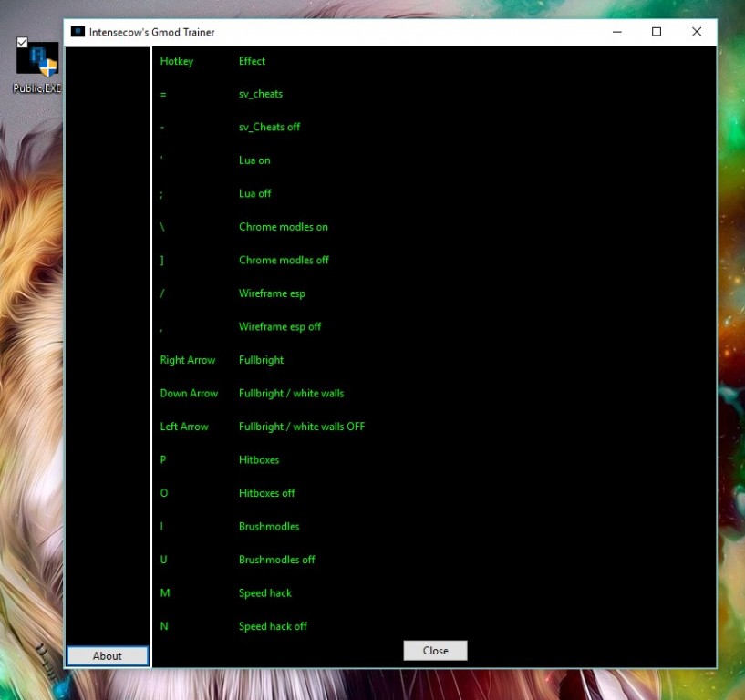
Task: Click the 'Down Arrow' hotkey label
Action: pyautogui.click(x=189, y=393)
